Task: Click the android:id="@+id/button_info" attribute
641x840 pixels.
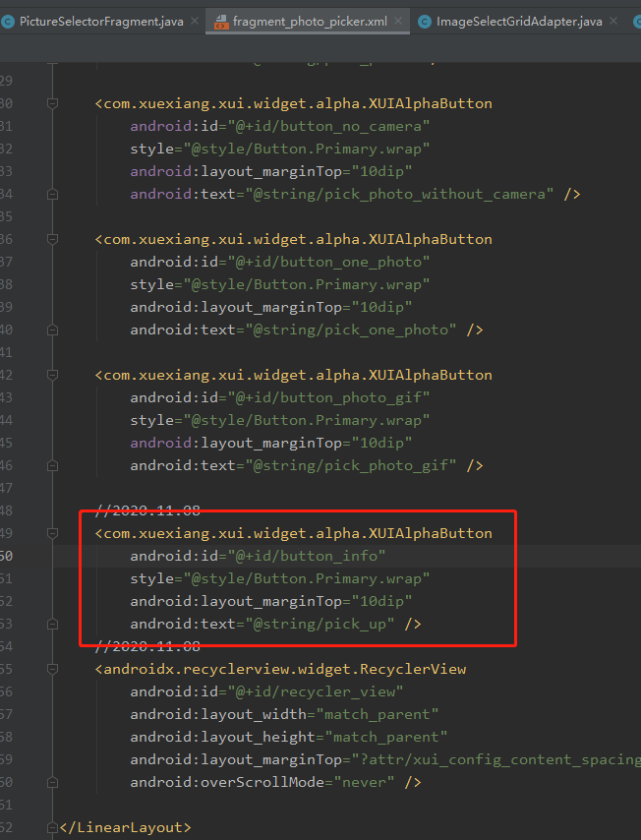Action: coord(258,556)
